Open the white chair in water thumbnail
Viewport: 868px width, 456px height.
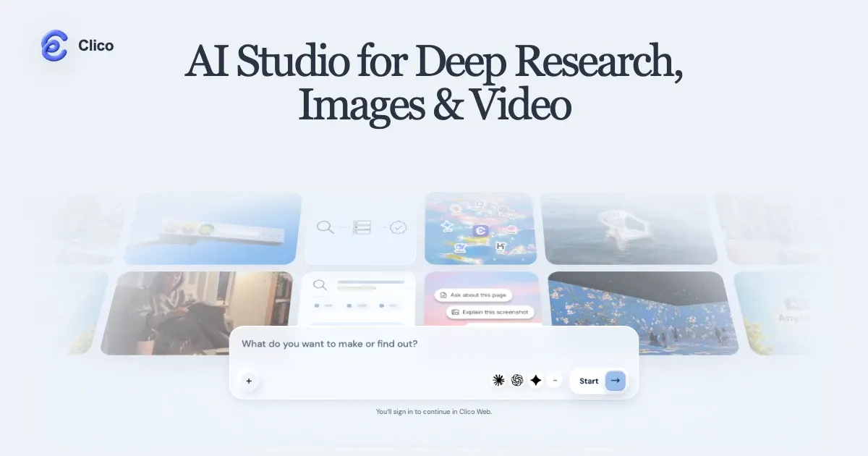pyautogui.click(x=630, y=228)
